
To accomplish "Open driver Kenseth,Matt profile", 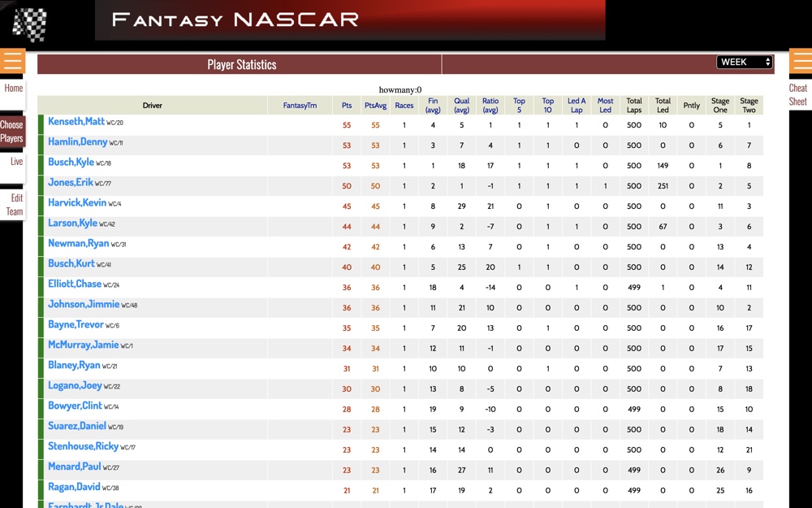I will [x=76, y=121].
